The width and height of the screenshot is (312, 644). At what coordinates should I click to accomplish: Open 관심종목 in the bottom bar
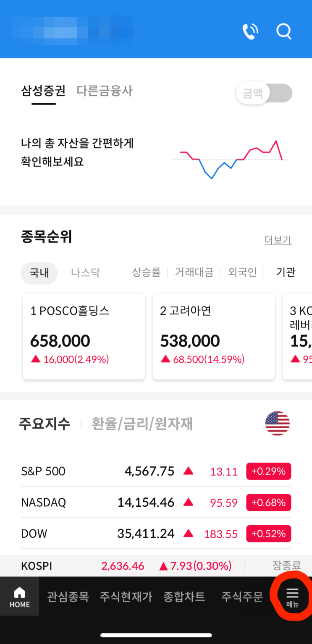pyautogui.click(x=68, y=597)
